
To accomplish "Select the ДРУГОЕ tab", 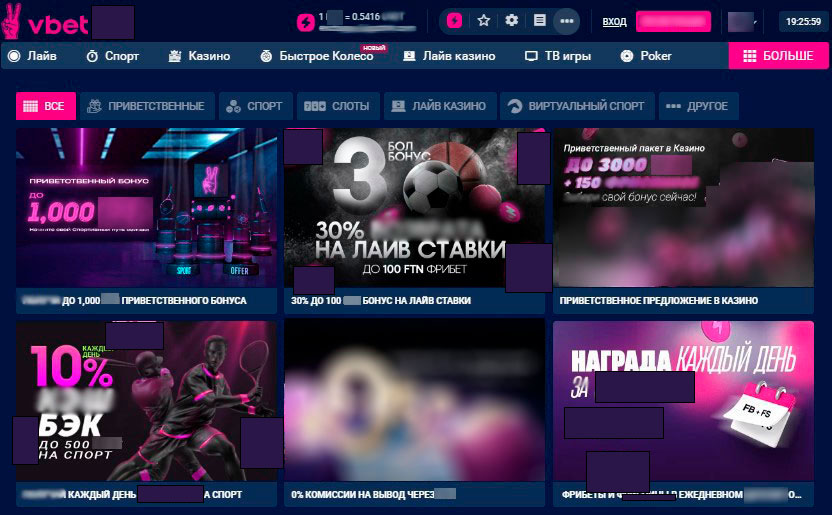I will [698, 106].
